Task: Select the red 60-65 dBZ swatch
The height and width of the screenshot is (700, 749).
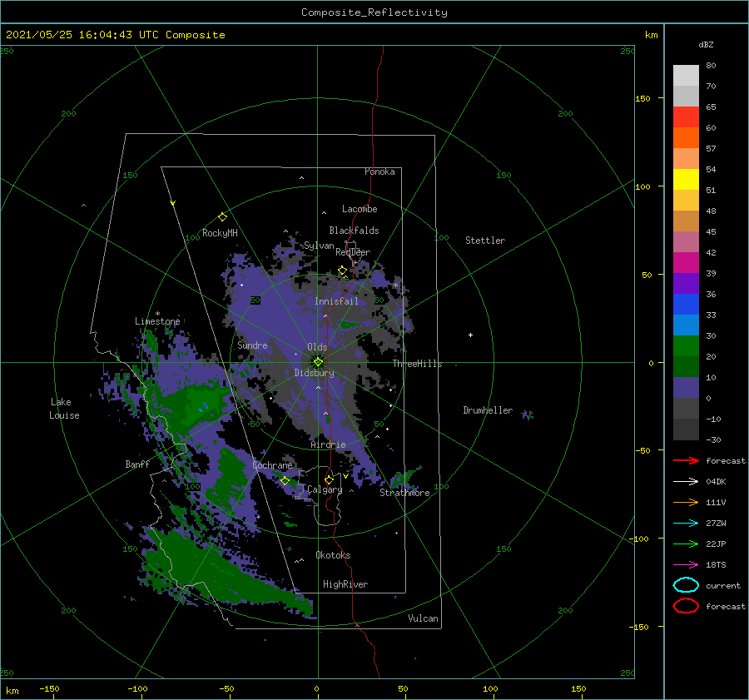Action: pos(686,117)
